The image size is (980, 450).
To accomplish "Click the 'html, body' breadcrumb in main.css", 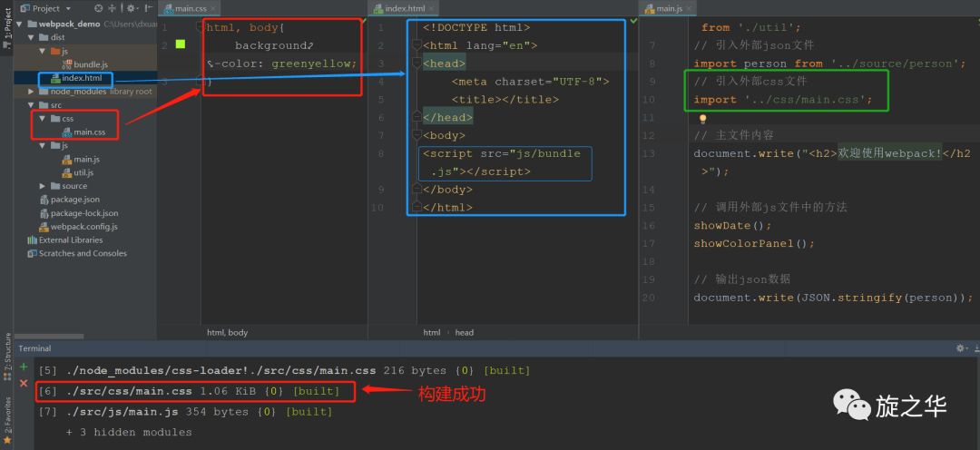I will [x=228, y=332].
